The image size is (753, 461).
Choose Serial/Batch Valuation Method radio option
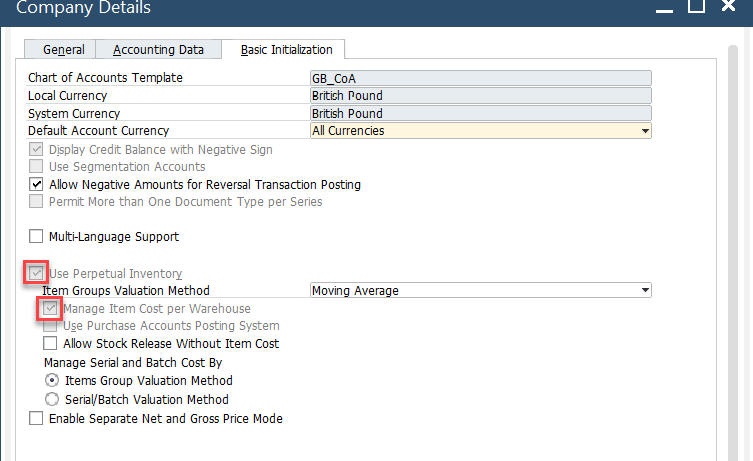click(52, 400)
